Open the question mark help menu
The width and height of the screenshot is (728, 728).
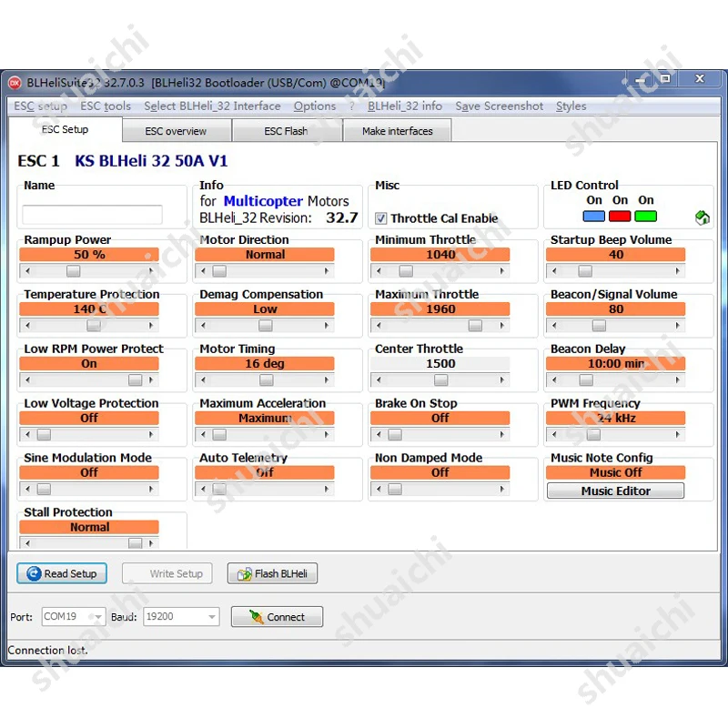pyautogui.click(x=352, y=106)
